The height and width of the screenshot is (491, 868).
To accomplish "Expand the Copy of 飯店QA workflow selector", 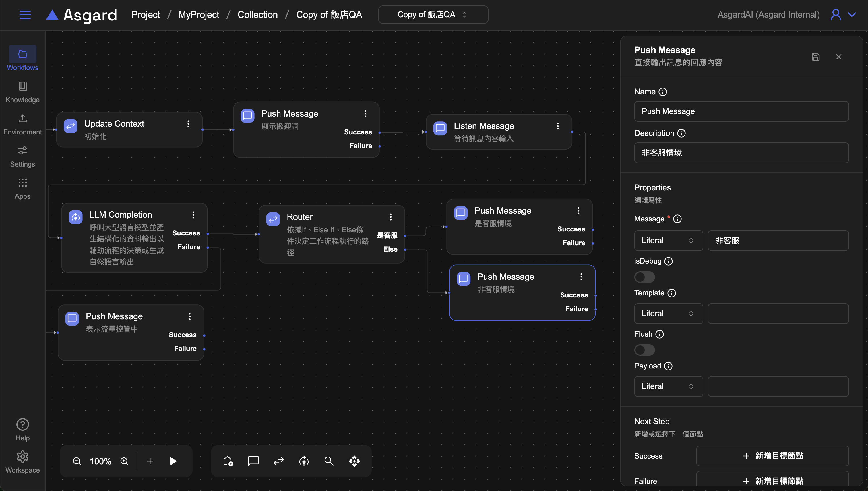I will tap(433, 15).
